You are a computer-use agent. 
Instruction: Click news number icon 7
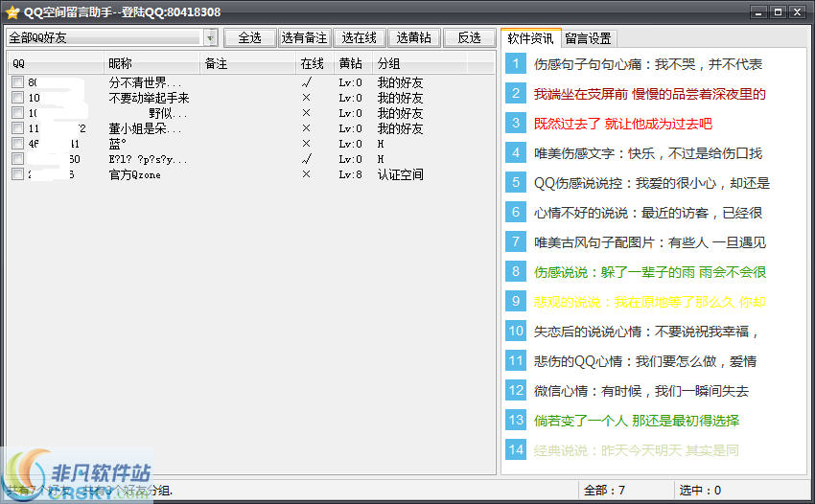[x=516, y=241]
